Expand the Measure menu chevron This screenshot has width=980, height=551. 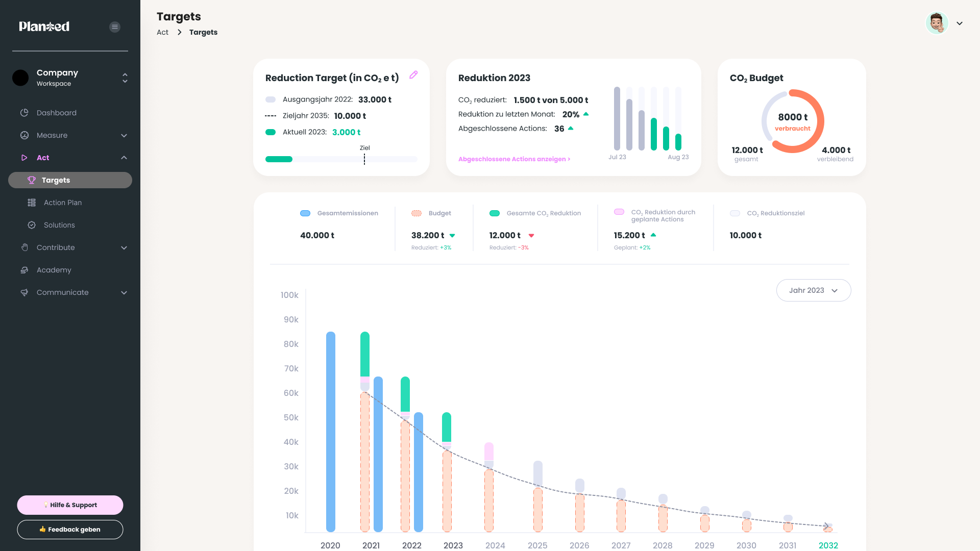124,135
